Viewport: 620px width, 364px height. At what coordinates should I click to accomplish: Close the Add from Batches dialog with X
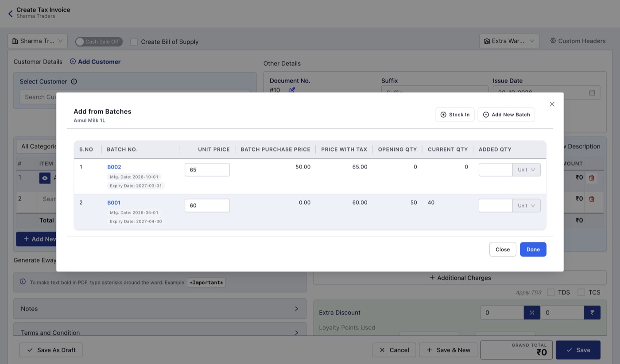coord(552,104)
